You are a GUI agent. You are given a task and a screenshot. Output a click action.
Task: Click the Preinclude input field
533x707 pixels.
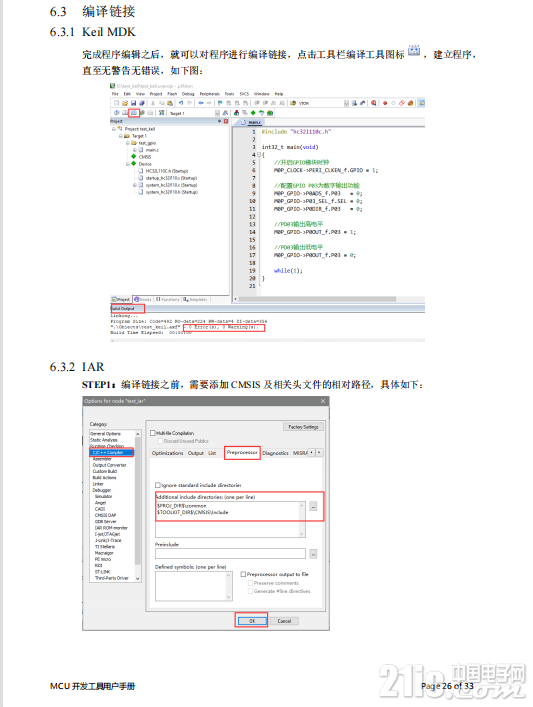click(x=230, y=553)
